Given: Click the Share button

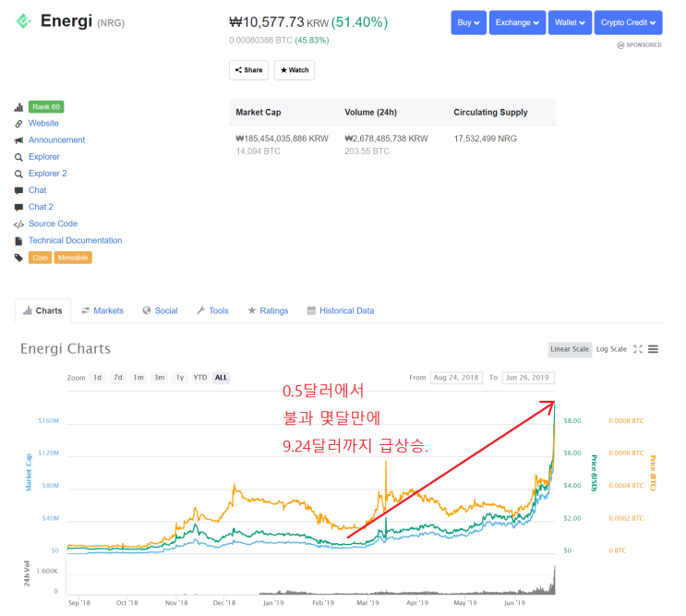Looking at the screenshot, I should click(x=248, y=70).
